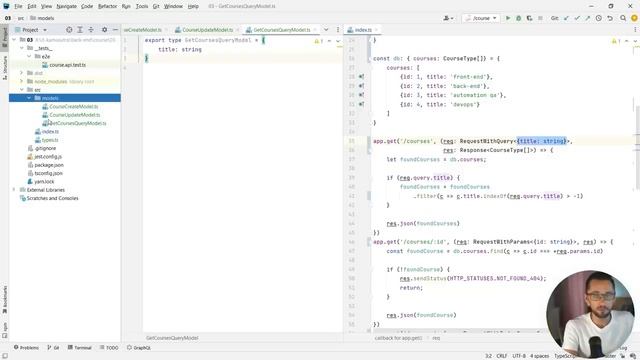Open the Terminal tool window
This screenshot has height=360, width=640.
point(80,348)
